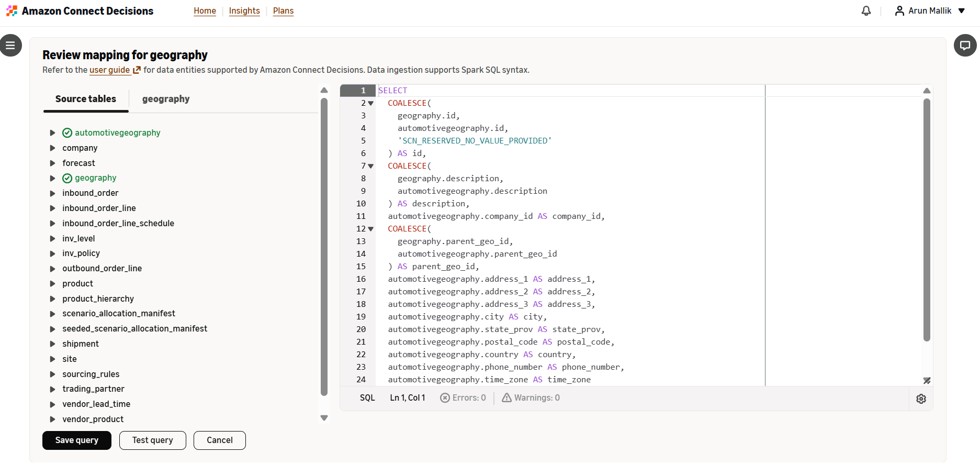The height and width of the screenshot is (464, 980).
Task: Click the green check icon on automotivegeography
Action: [67, 133]
